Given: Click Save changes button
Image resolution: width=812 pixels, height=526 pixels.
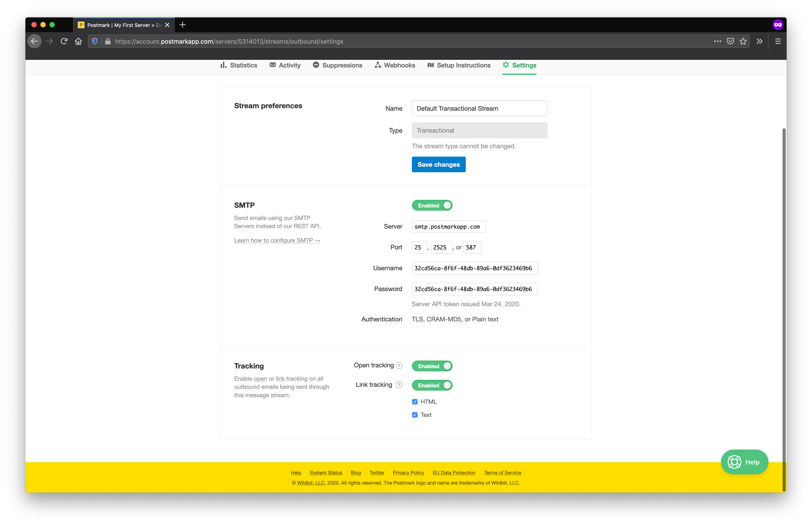Looking at the screenshot, I should tap(439, 164).
